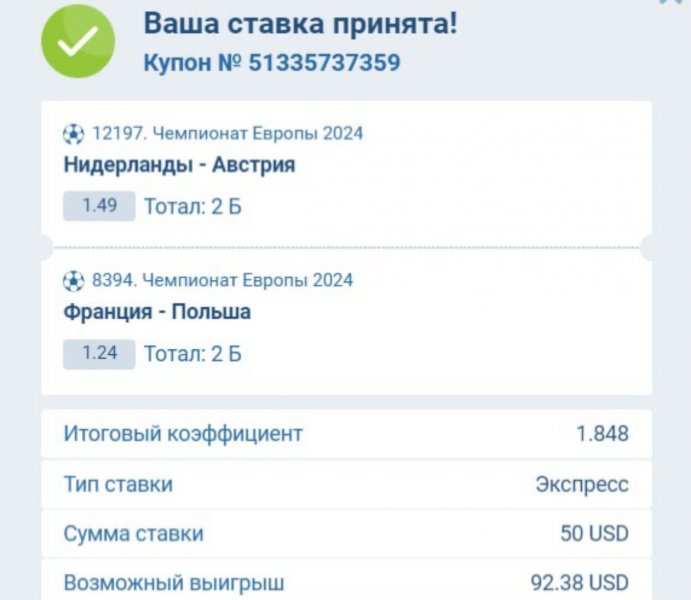691x600 pixels.
Task: Click the '8394. Чемпионат Европы 2024' label
Action: [x=222, y=281]
